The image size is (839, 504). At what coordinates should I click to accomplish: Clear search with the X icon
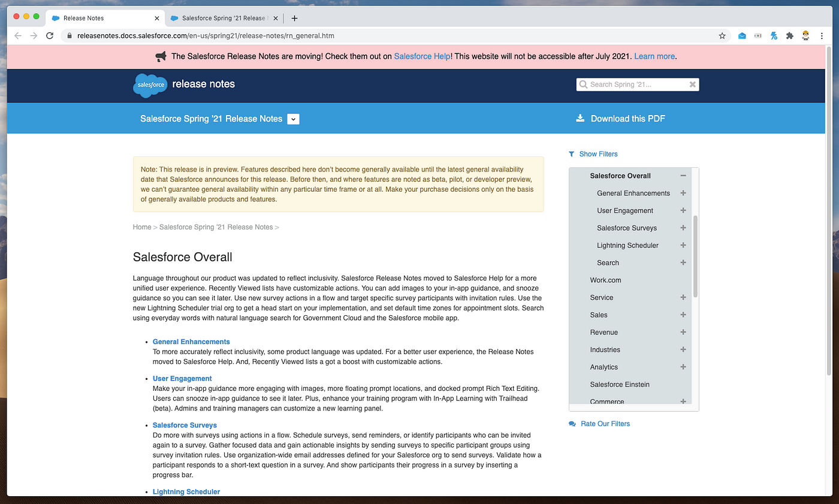[x=692, y=84]
